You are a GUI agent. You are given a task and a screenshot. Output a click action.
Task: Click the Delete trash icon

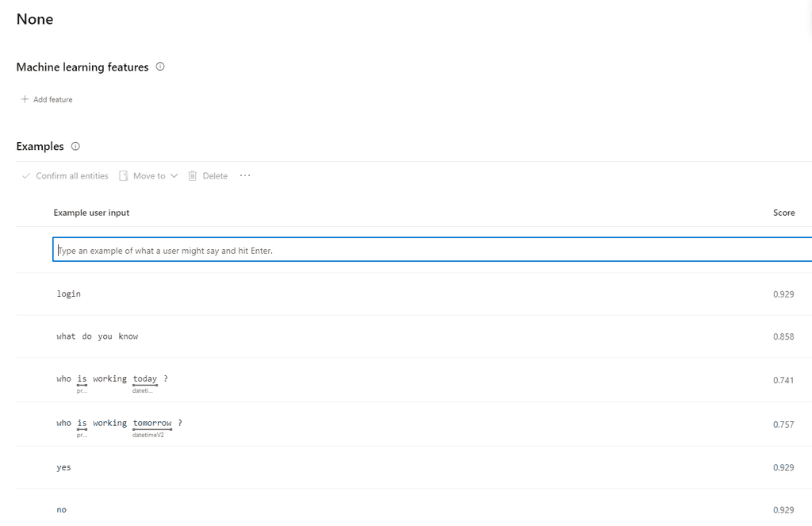193,176
